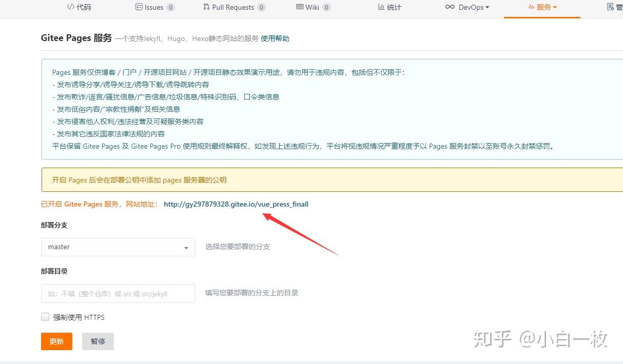
Task: Click the orange 更新 update button
Action: click(56, 341)
